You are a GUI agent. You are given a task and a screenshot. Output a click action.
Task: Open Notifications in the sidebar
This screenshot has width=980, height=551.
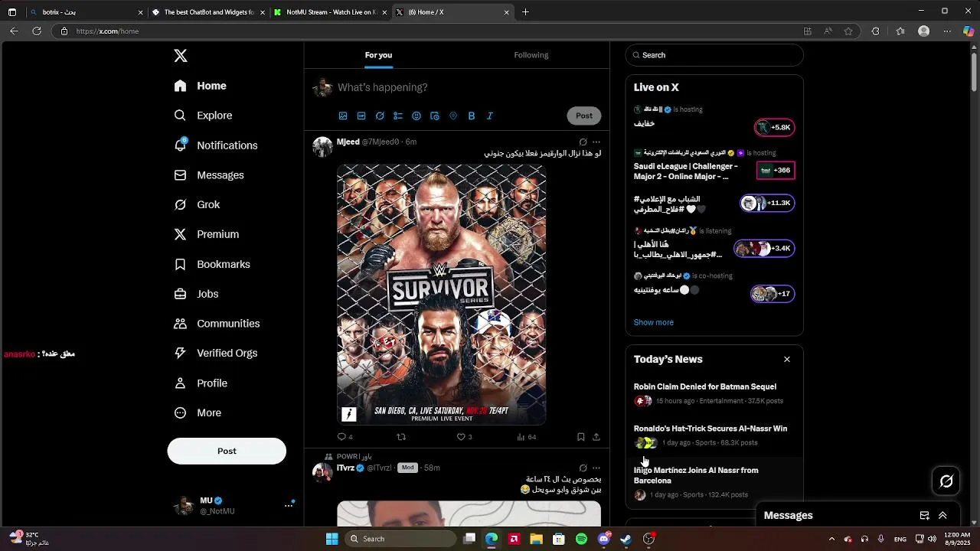tap(216, 145)
